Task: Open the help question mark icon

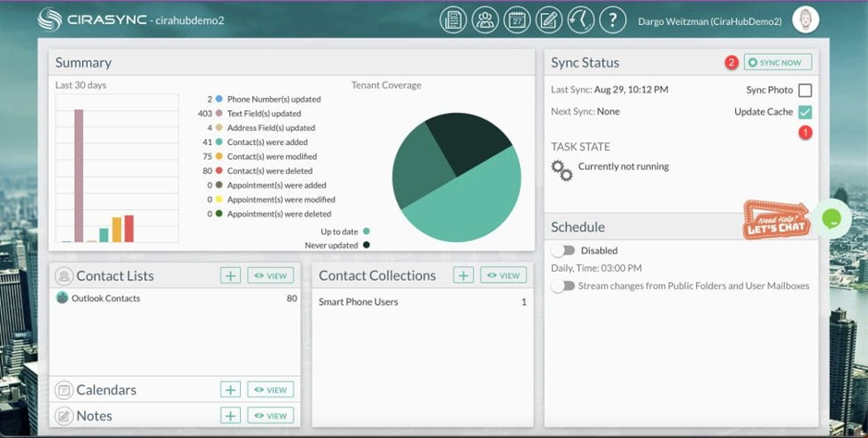Action: [613, 20]
